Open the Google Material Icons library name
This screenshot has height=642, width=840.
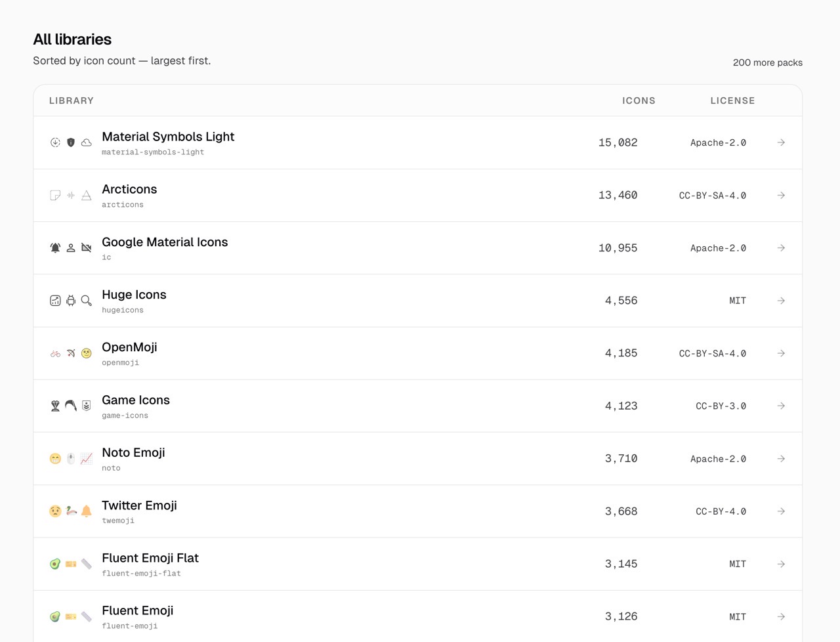[165, 242]
